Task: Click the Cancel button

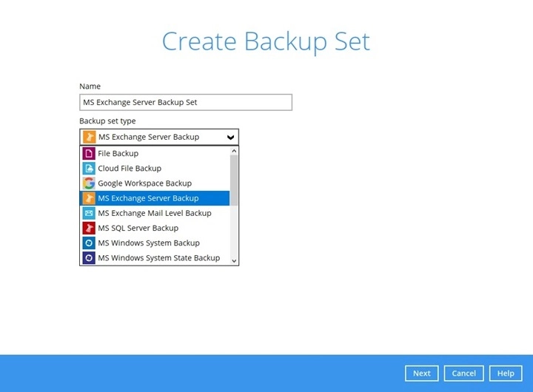Action: [x=463, y=374]
